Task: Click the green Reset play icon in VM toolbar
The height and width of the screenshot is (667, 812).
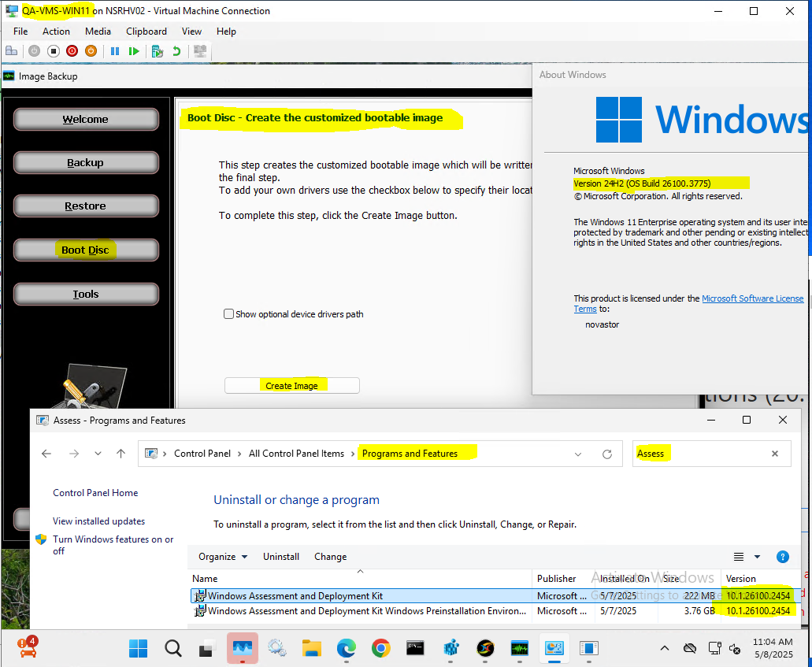Action: pos(134,50)
